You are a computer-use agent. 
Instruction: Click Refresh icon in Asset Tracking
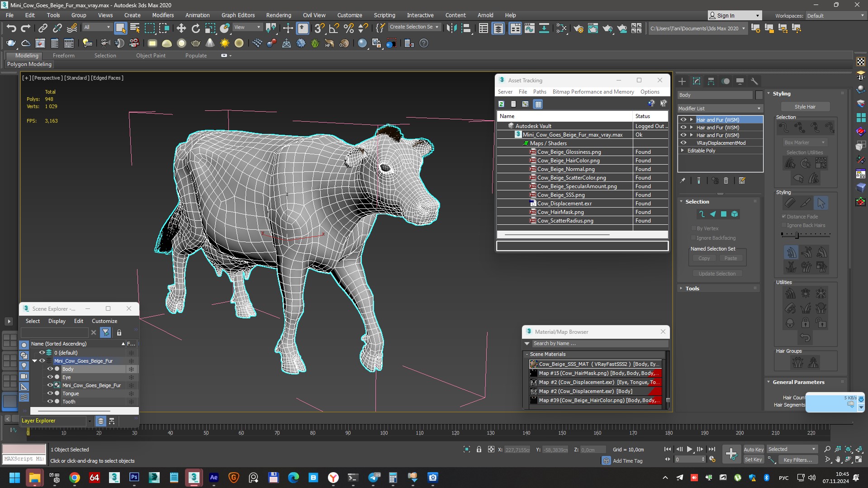tap(501, 104)
